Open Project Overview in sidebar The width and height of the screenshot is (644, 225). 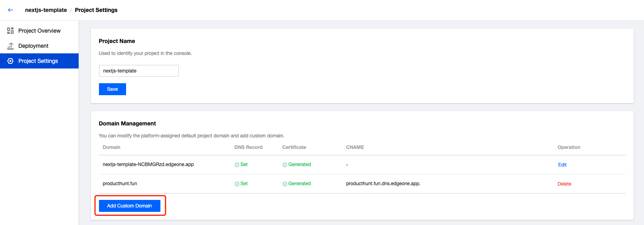39,31
